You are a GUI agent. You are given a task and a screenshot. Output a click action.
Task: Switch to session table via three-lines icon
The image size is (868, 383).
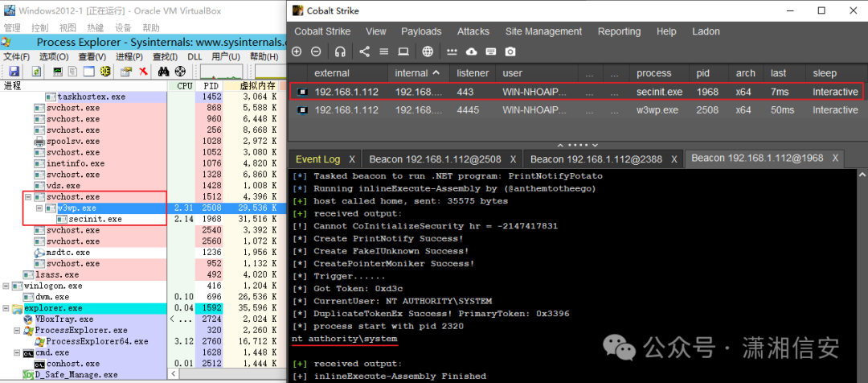(x=383, y=51)
